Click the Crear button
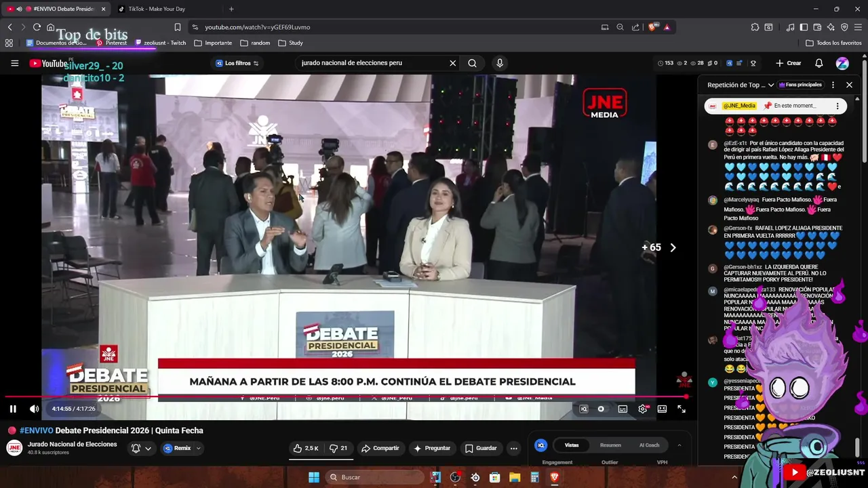Screen dimensions: 868x488 pyautogui.click(x=788, y=63)
